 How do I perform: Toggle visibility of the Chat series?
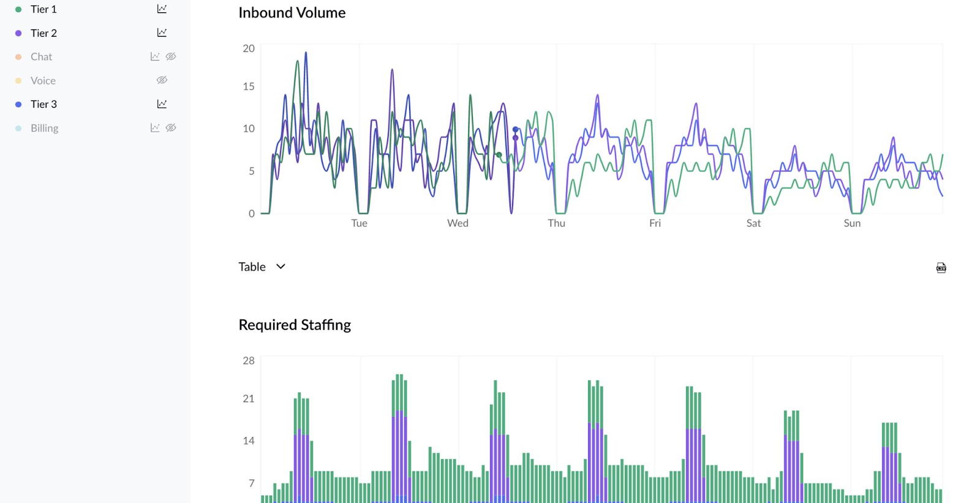pyautogui.click(x=171, y=57)
